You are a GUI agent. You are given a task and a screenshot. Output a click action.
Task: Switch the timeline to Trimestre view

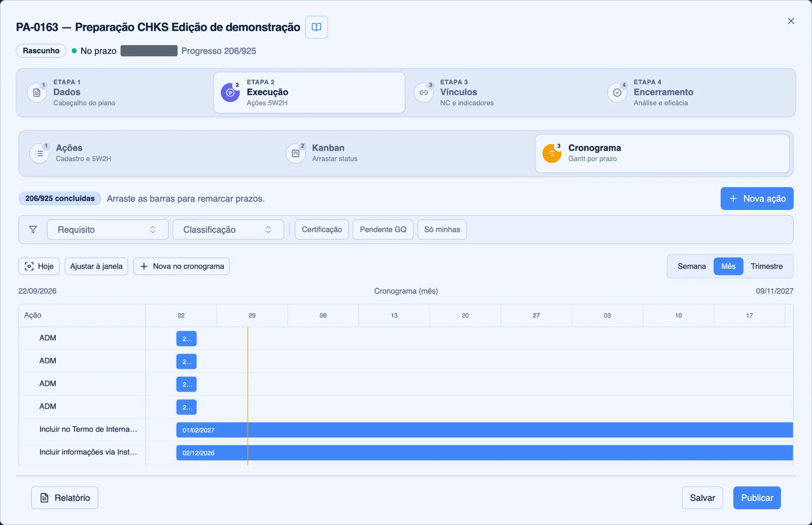767,266
